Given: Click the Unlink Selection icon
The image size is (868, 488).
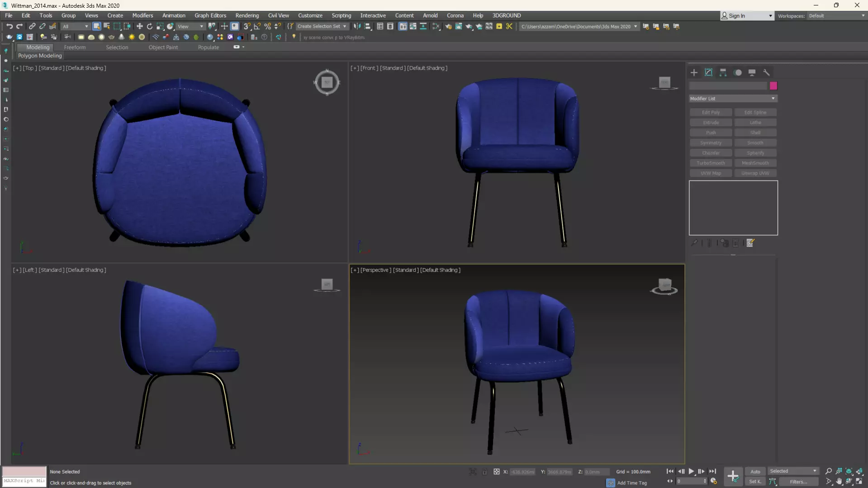Looking at the screenshot, I should tap(42, 26).
